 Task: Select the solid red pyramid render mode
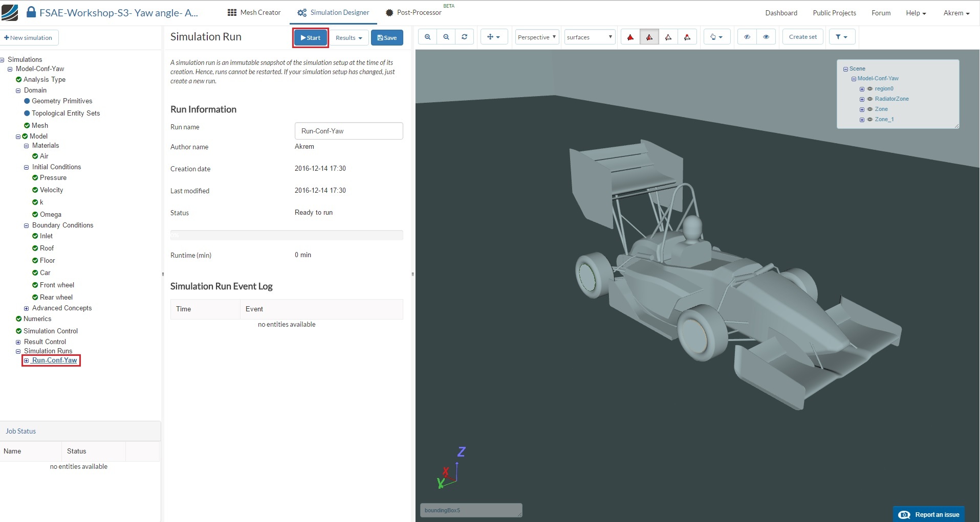tap(630, 37)
